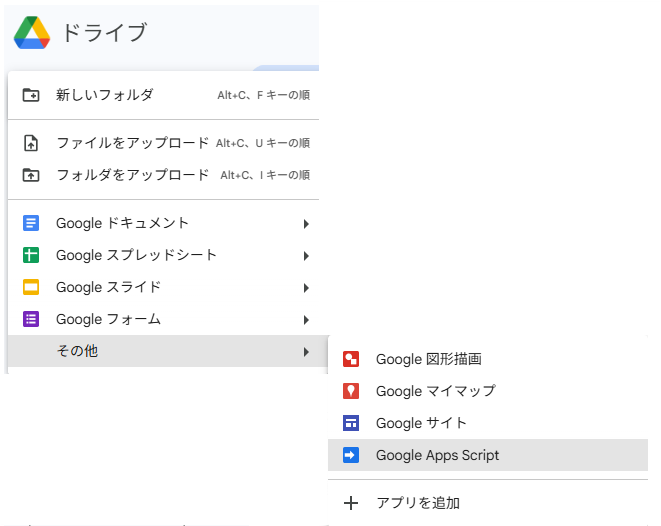Click the yellow Google Slides icon
The image size is (661, 526).
(31, 287)
